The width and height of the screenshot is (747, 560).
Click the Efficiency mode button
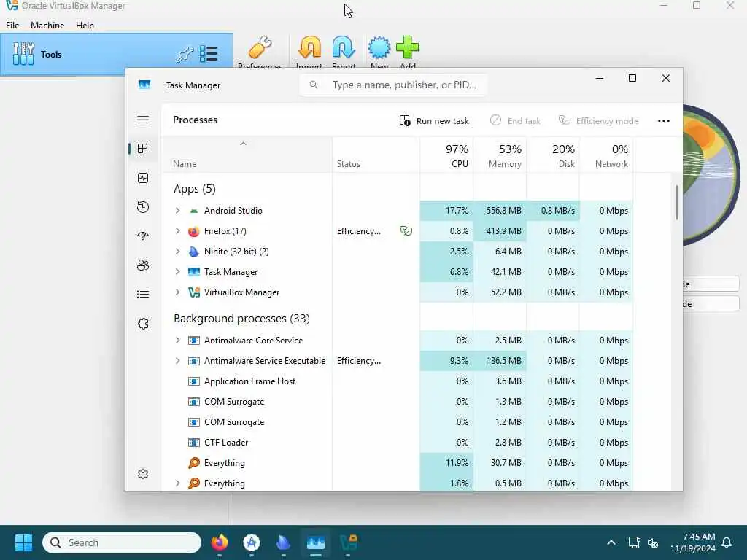coord(598,121)
